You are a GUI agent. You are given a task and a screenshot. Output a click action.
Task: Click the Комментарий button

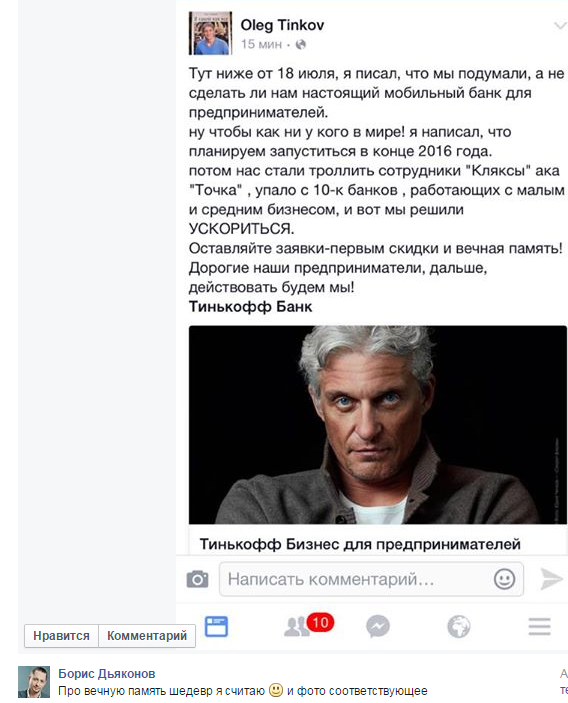147,636
